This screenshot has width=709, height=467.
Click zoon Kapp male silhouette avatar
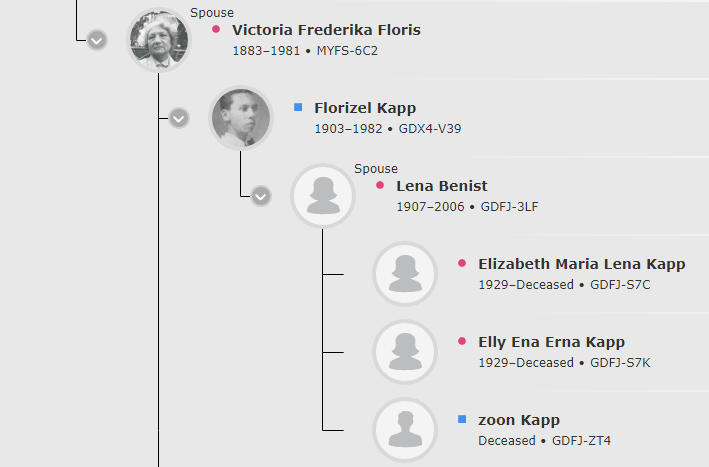click(x=406, y=430)
